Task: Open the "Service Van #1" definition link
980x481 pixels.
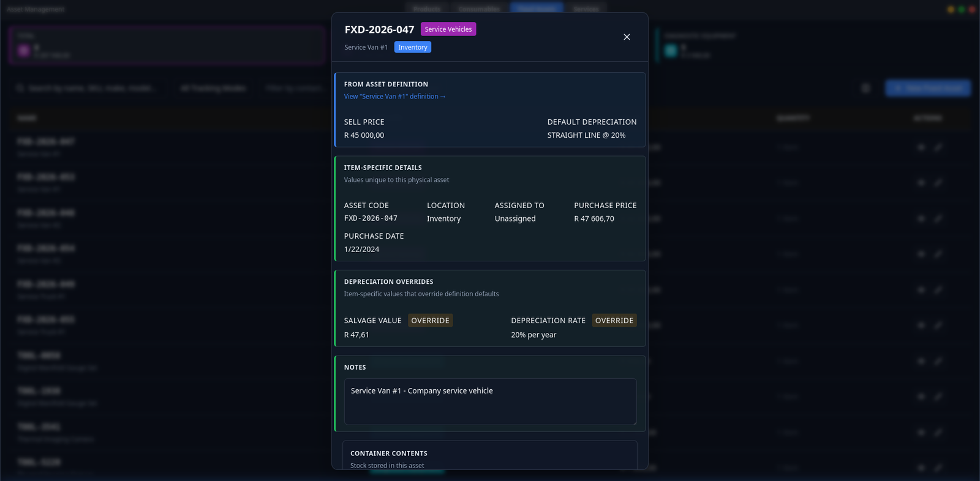Action: (394, 97)
